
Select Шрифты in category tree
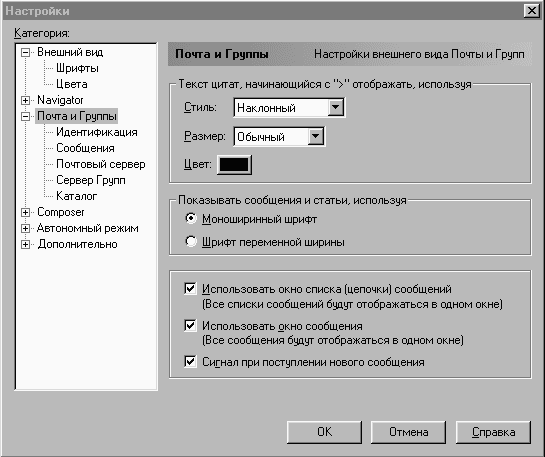click(x=77, y=68)
